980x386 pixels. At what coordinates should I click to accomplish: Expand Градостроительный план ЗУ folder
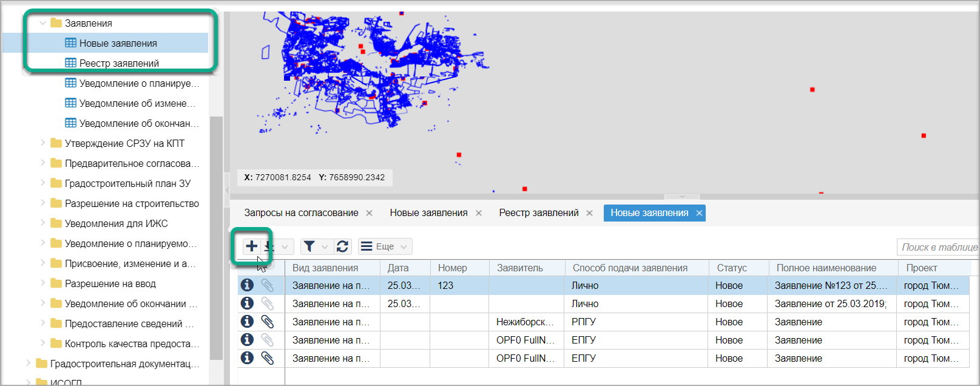(42, 183)
